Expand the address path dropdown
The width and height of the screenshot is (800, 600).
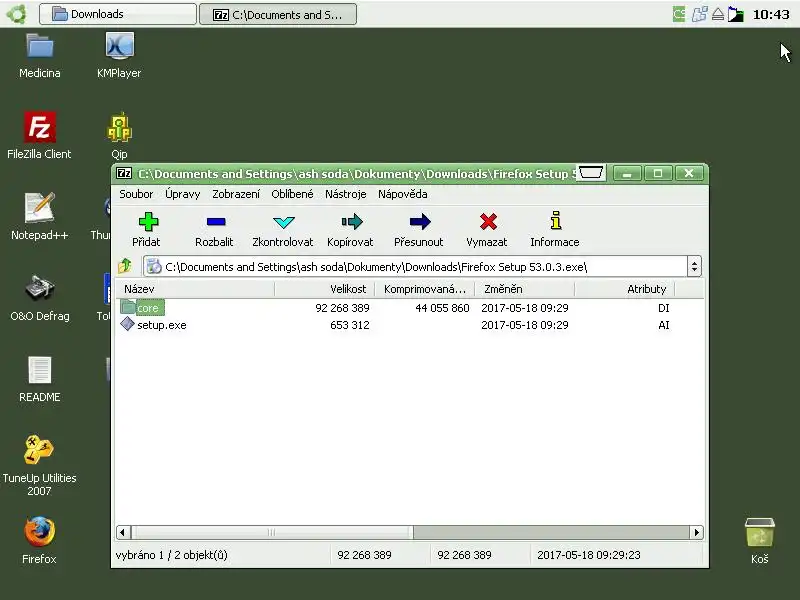pos(694,266)
